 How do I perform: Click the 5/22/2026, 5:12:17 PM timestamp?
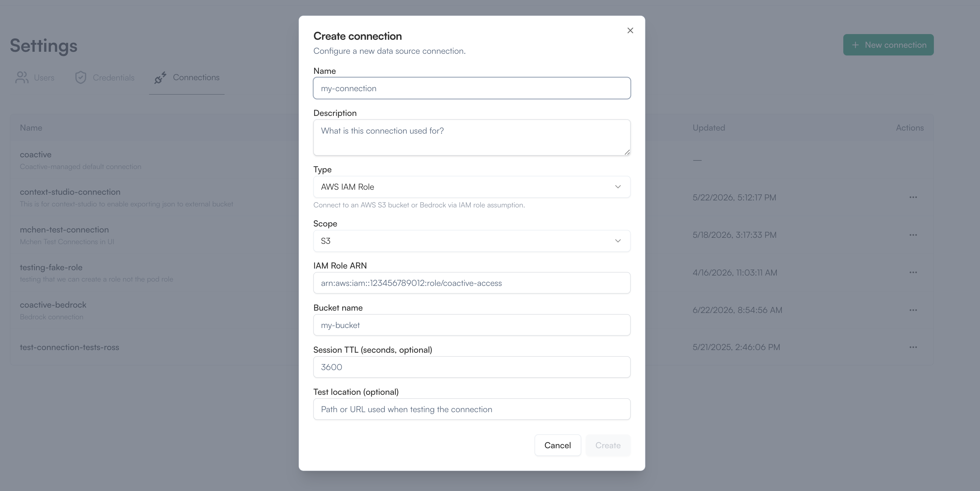click(x=734, y=198)
